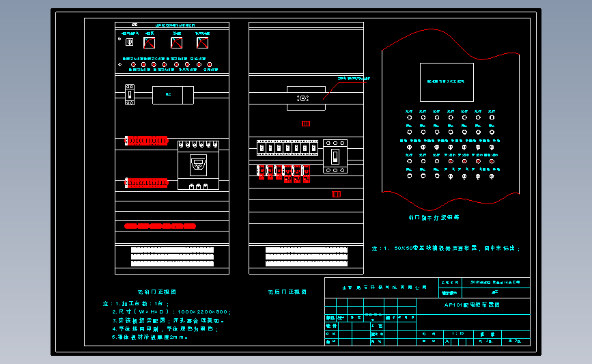The width and height of the screenshot is (592, 364).
Task: Click the small circuit breaker left of RC box
Action: [x=130, y=94]
